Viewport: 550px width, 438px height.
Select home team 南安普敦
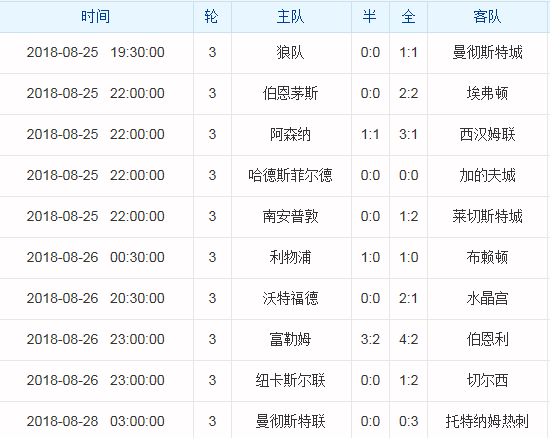pyautogui.click(x=290, y=217)
